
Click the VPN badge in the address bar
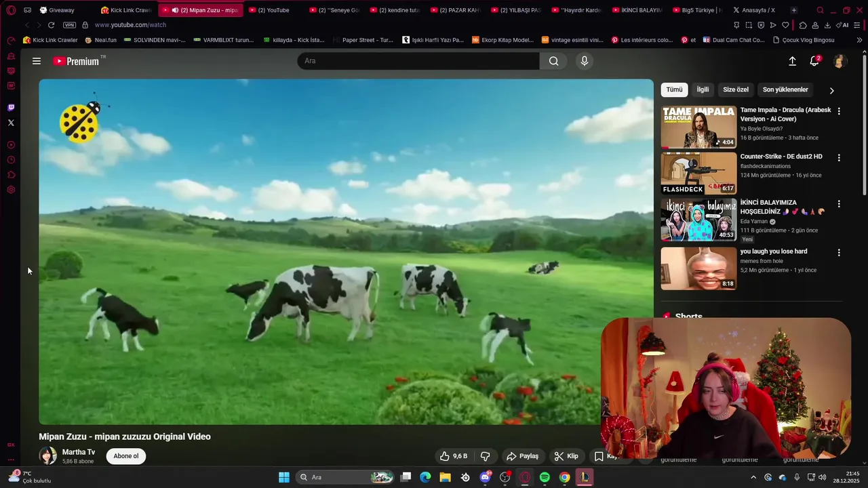click(69, 25)
